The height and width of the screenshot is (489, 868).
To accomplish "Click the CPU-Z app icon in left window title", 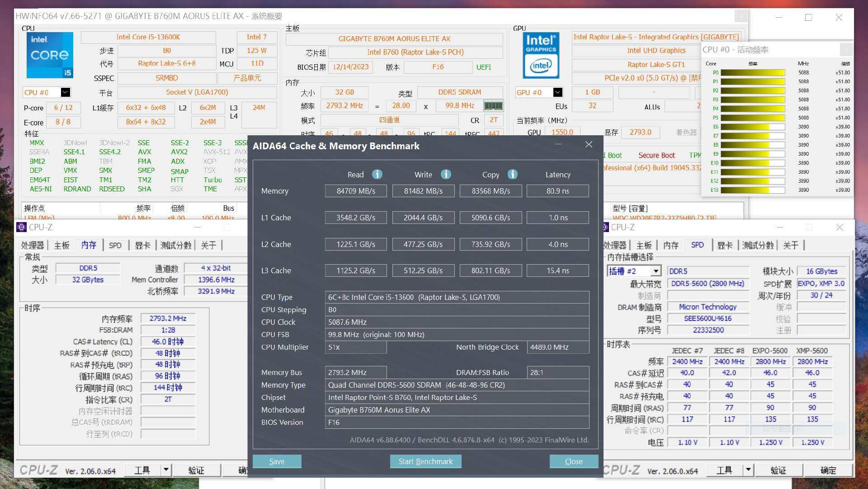I will [x=21, y=227].
